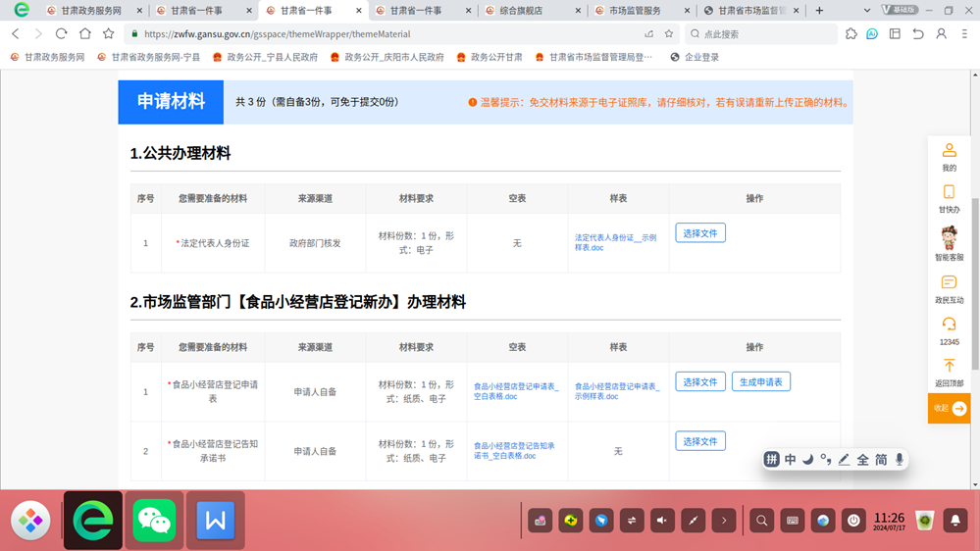
Task: Open the 政务公开_宁县人民政府 bookmark
Action: tap(265, 57)
